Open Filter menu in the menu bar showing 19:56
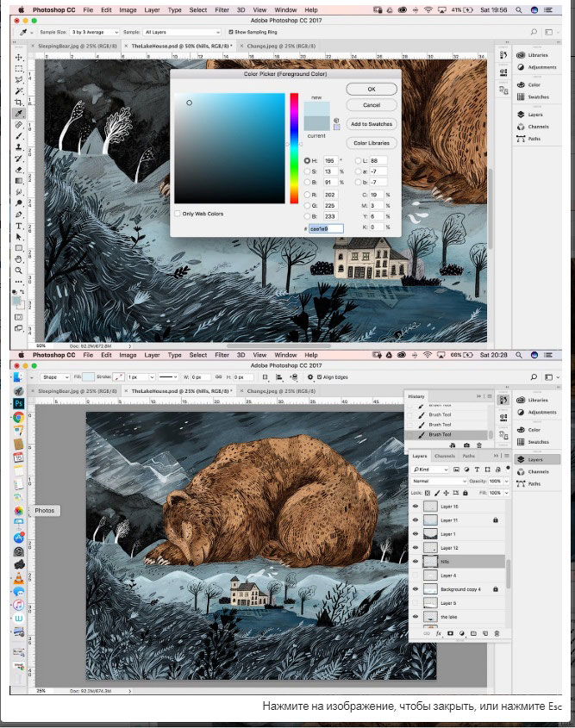 click(x=222, y=9)
